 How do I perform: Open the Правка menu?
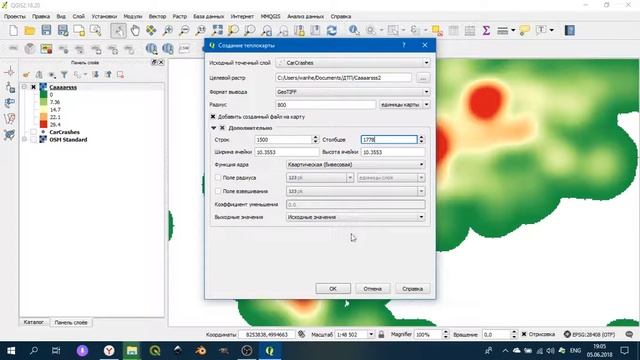point(41,16)
